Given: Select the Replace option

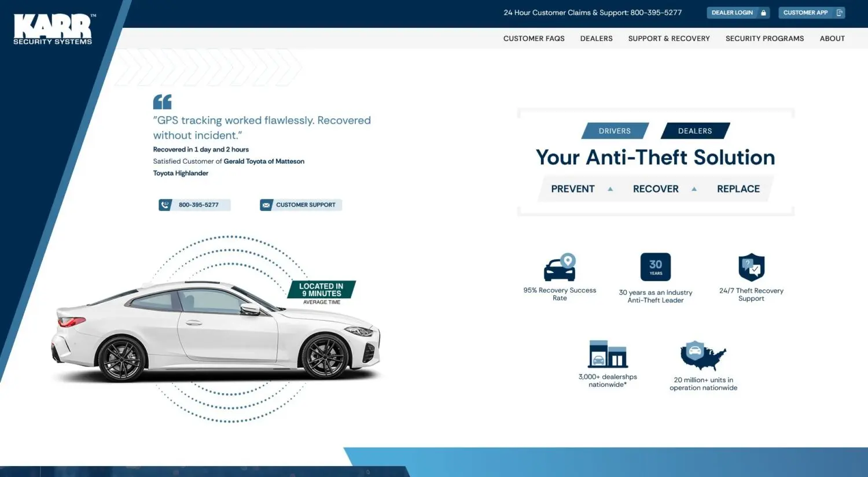Looking at the screenshot, I should click(x=738, y=189).
